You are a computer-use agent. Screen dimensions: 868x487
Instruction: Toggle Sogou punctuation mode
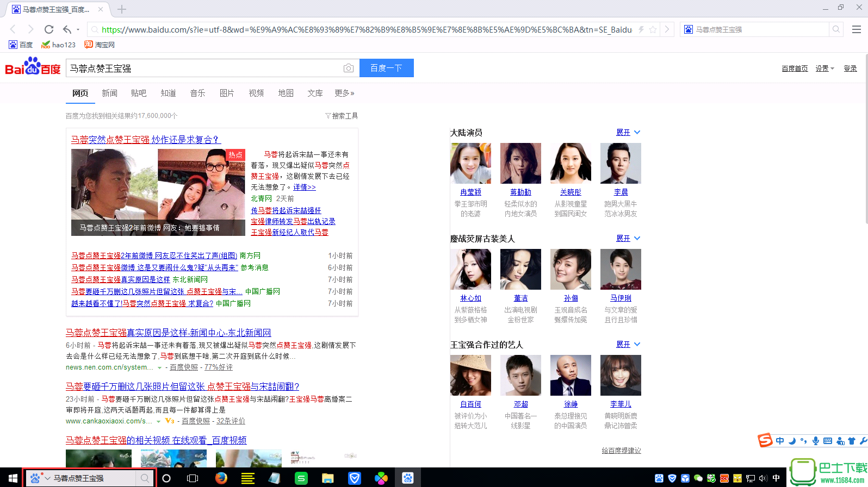pyautogui.click(x=804, y=441)
